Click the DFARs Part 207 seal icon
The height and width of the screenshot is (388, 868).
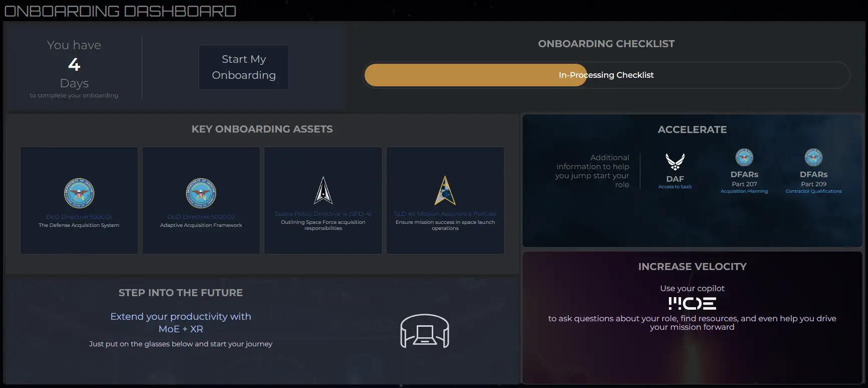click(744, 158)
